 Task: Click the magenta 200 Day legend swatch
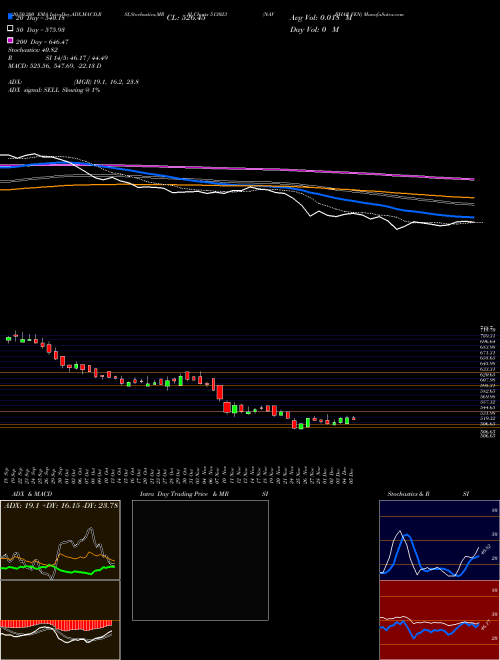tap(11, 40)
